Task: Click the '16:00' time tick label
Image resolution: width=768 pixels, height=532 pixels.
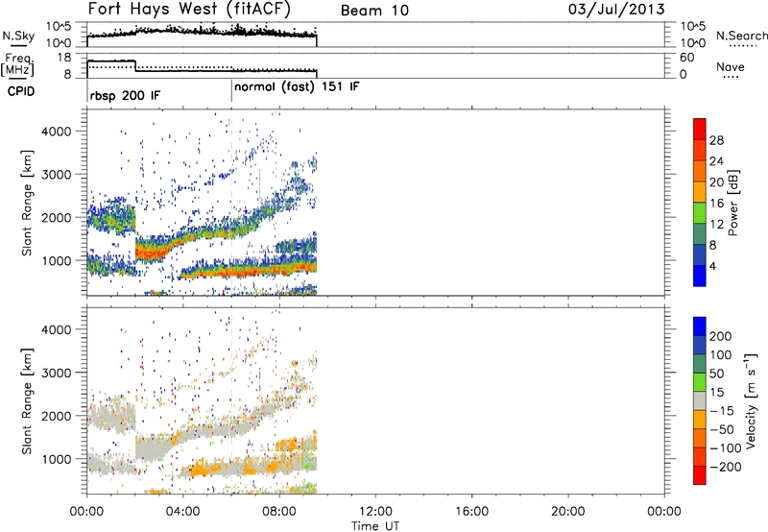Action: click(471, 512)
